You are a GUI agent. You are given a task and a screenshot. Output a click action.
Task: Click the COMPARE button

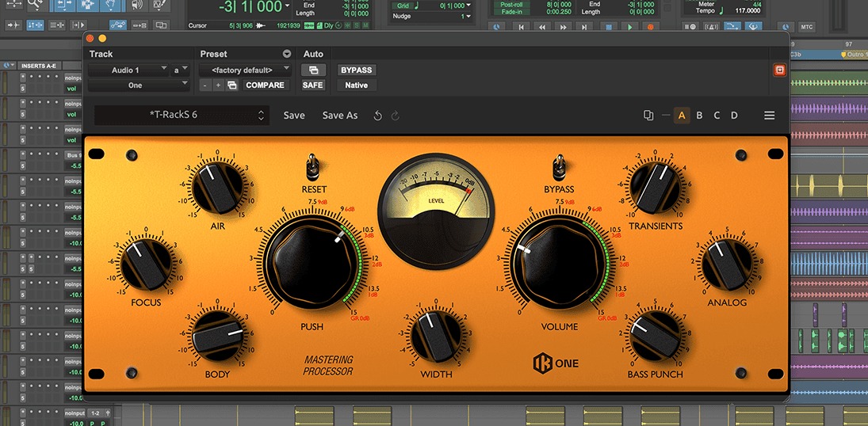tap(266, 86)
